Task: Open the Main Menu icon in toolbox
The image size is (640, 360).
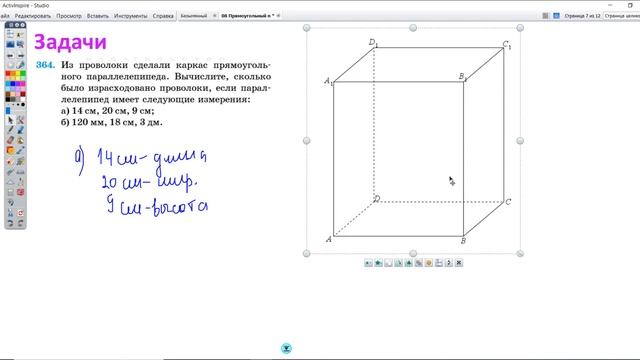Action: coord(10,35)
